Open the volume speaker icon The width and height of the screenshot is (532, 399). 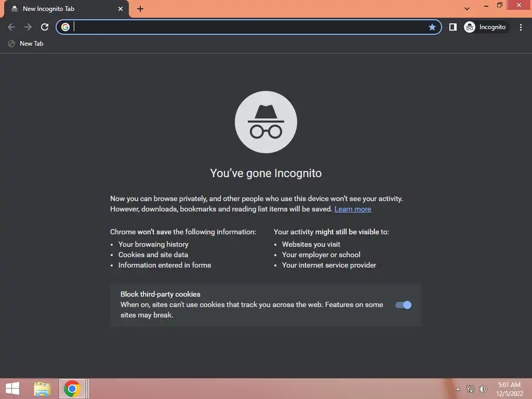[x=483, y=389]
